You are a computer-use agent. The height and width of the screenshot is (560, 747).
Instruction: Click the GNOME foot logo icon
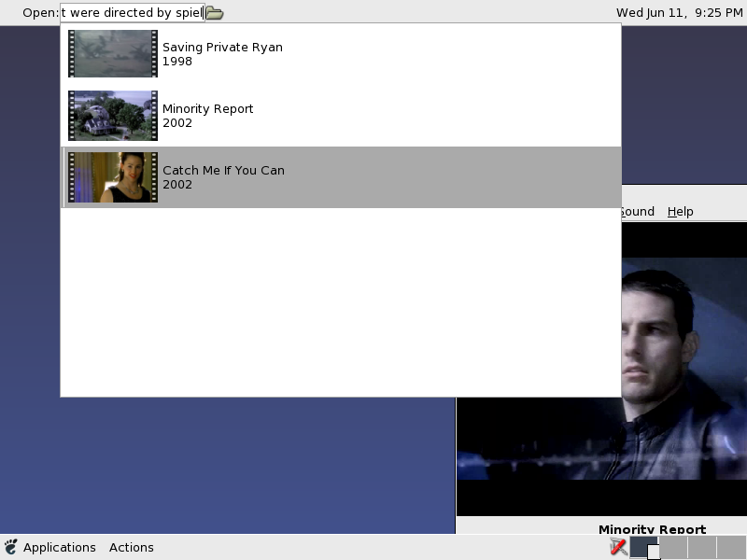[x=11, y=547]
